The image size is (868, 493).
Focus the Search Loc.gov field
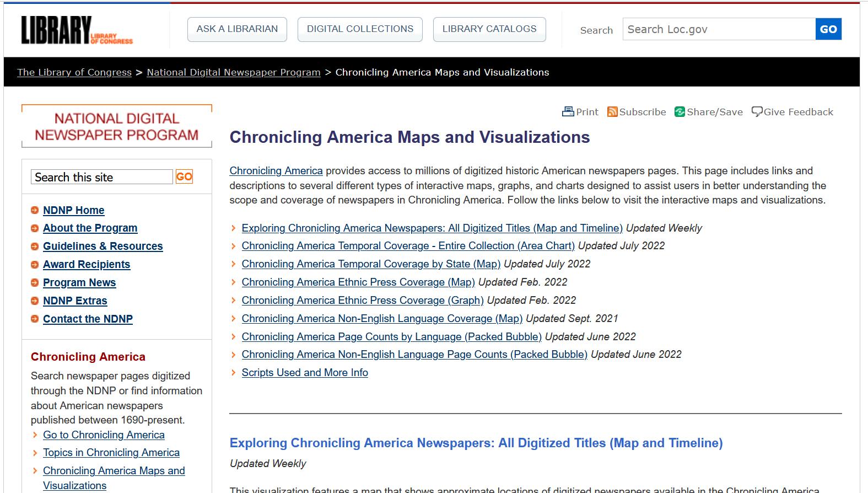(719, 29)
